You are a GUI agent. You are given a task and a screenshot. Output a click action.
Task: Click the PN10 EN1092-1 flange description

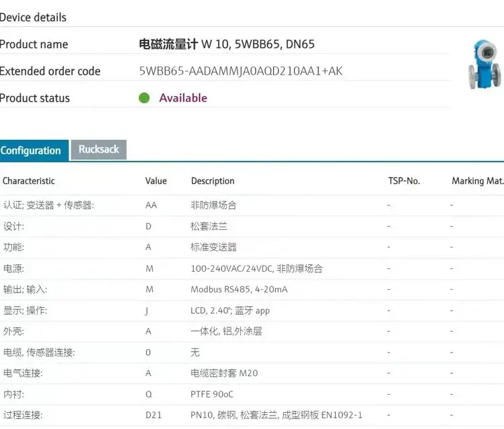click(276, 415)
